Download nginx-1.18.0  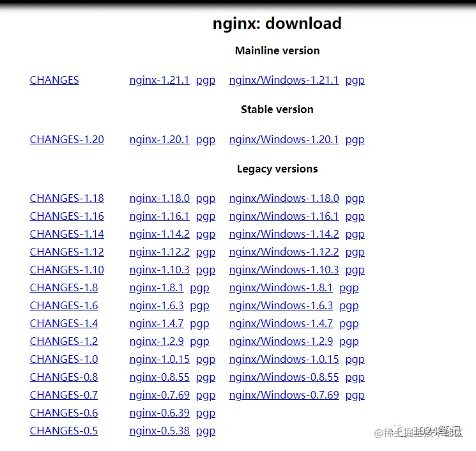point(159,198)
